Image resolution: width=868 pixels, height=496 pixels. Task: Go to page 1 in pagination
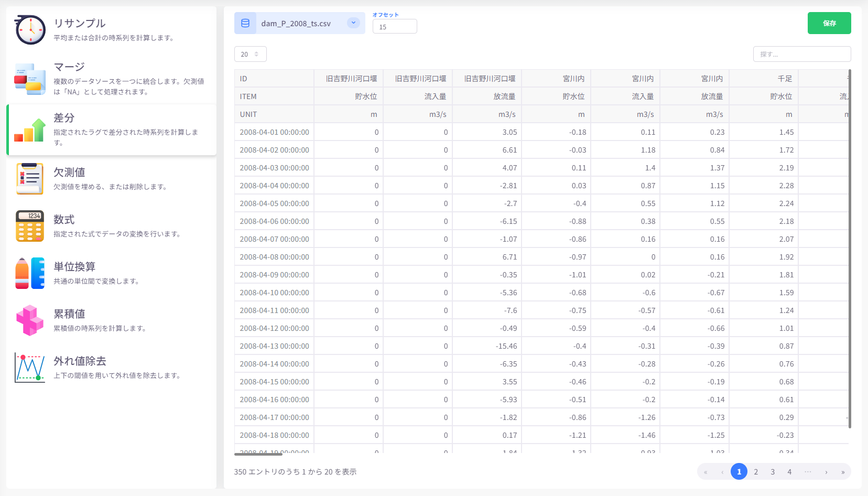pos(739,472)
